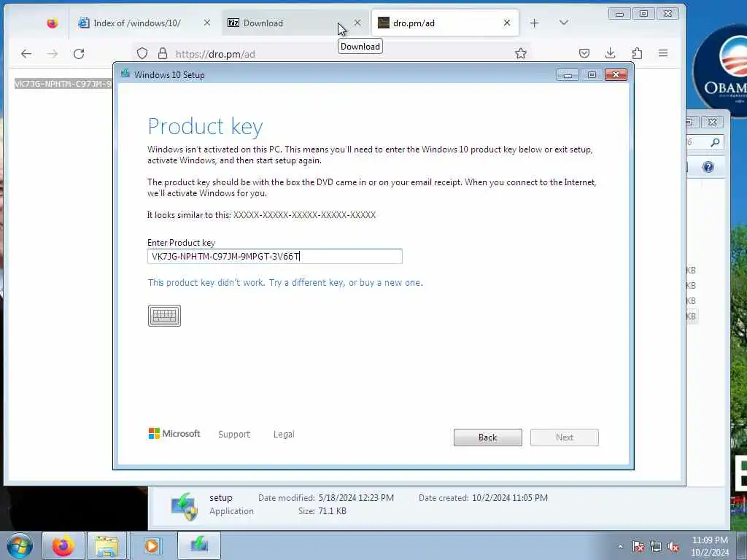Click the network tray icon
Image resolution: width=747 pixels, height=560 pixels.
[x=656, y=547]
